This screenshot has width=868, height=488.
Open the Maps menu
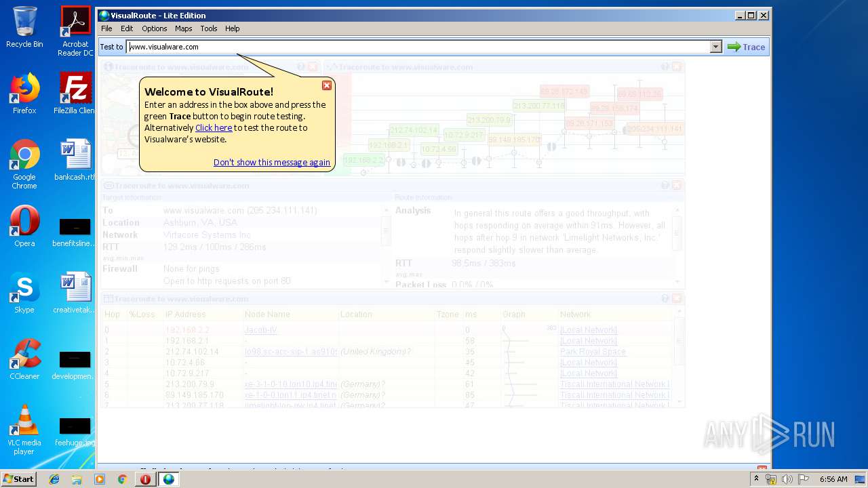click(x=183, y=28)
